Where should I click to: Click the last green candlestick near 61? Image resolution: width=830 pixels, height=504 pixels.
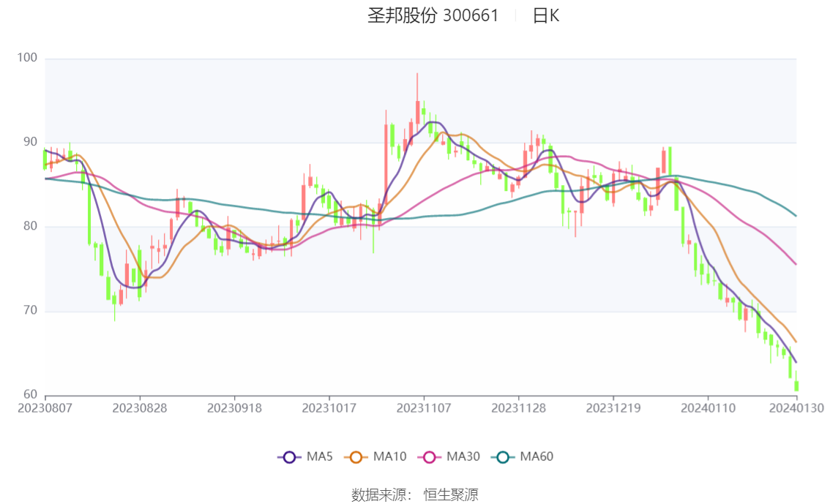pos(796,385)
